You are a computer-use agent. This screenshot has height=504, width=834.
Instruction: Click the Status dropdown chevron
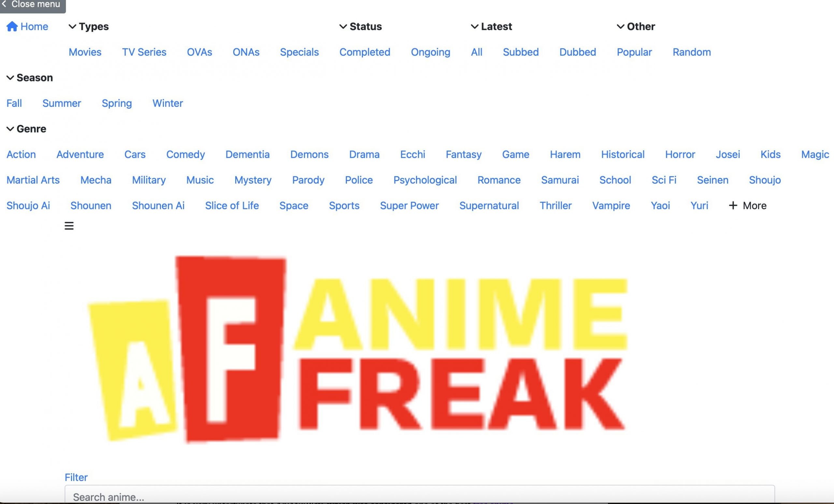point(342,26)
